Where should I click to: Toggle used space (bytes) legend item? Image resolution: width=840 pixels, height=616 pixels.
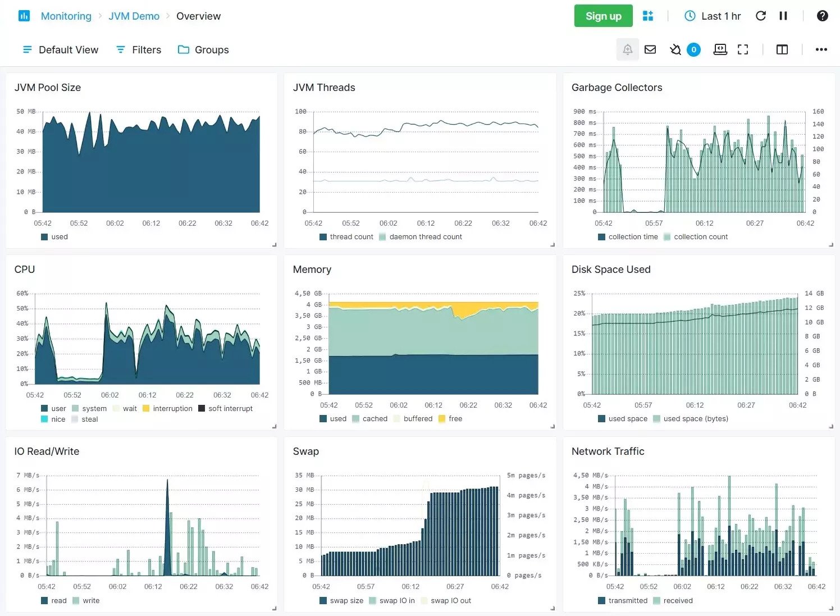tap(691, 419)
